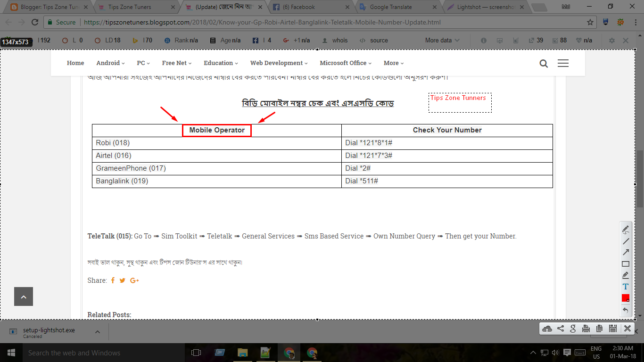The image size is (644, 362).
Task: Open the volume control in tray
Action: tap(555, 353)
